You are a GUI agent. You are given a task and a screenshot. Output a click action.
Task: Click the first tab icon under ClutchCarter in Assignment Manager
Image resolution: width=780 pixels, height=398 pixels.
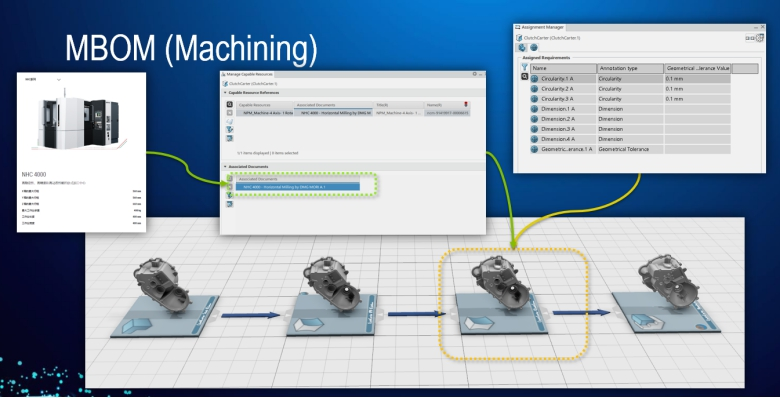(521, 48)
